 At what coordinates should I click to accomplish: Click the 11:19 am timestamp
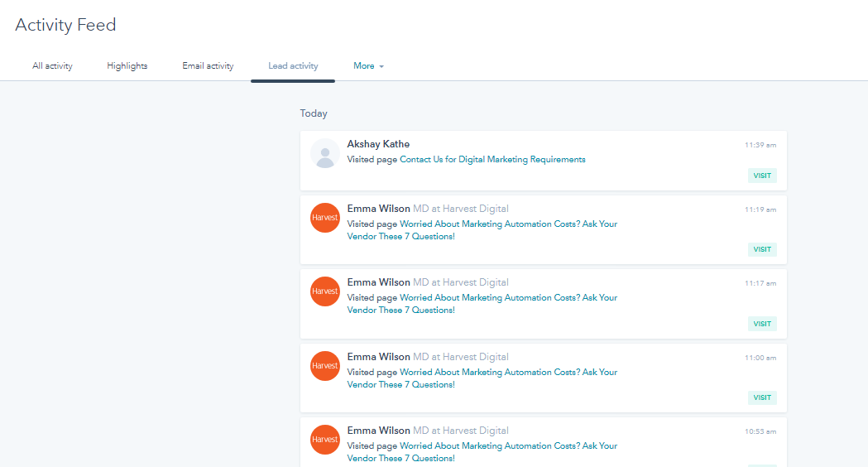[760, 210]
